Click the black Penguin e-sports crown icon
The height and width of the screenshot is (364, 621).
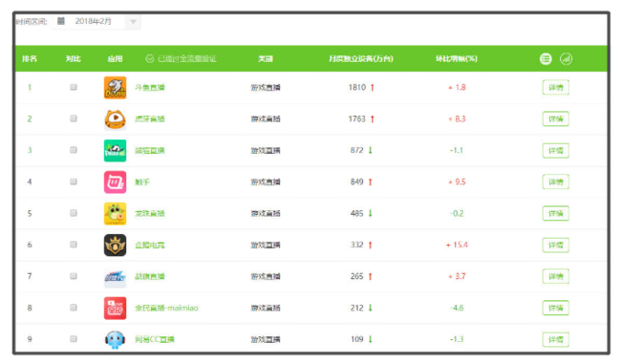point(115,246)
